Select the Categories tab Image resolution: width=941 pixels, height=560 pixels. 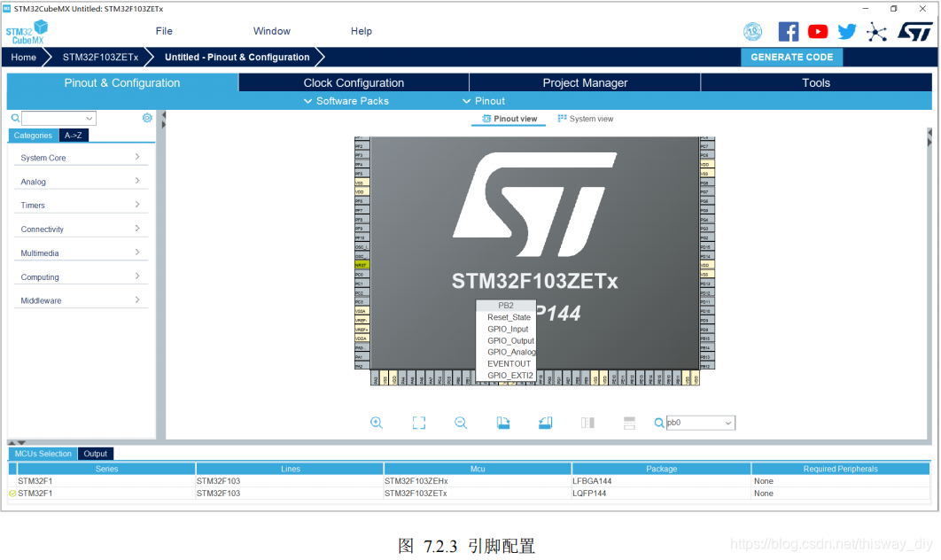33,136
